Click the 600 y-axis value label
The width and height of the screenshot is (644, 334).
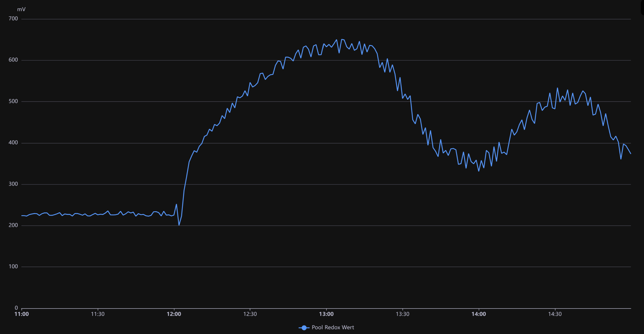click(13, 60)
